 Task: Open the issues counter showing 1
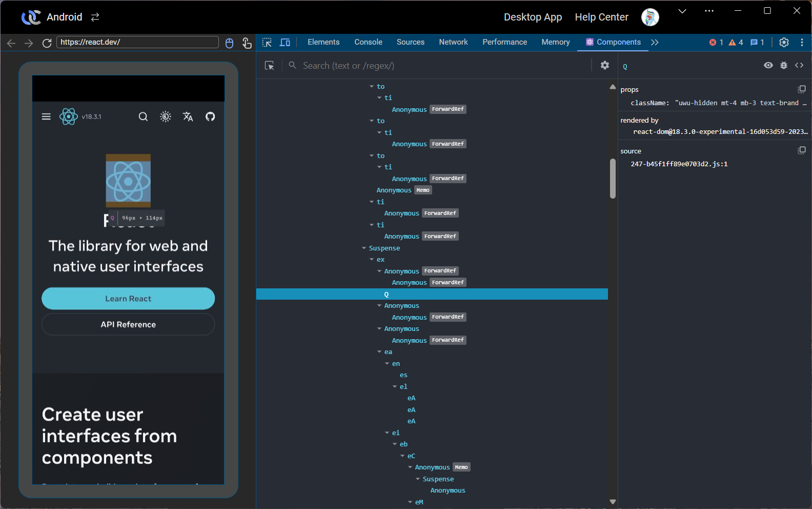(757, 42)
